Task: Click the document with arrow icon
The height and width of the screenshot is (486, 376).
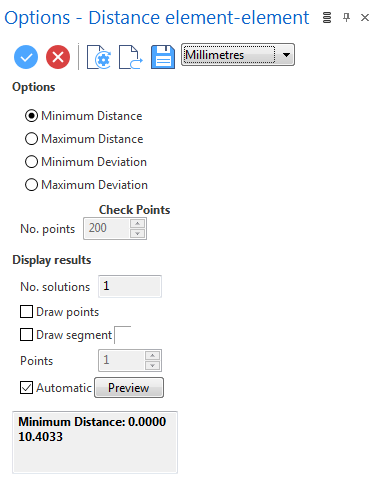Action: (131, 57)
